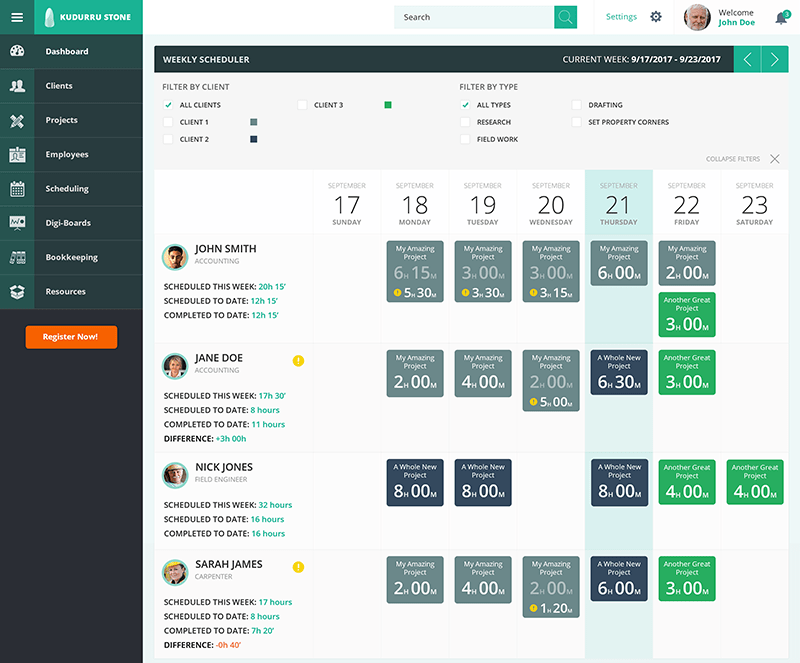Open Scheduling in the sidebar
The height and width of the screenshot is (663, 800).
click(71, 189)
